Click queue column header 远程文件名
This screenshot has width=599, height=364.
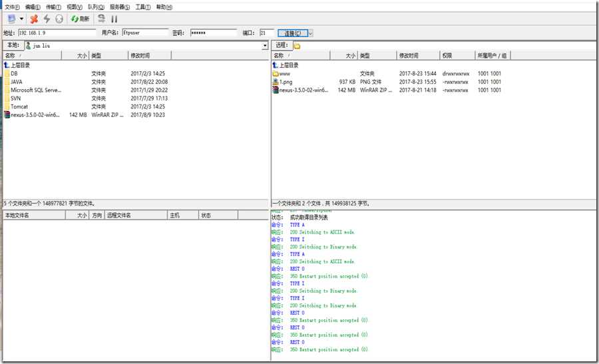[136, 216]
